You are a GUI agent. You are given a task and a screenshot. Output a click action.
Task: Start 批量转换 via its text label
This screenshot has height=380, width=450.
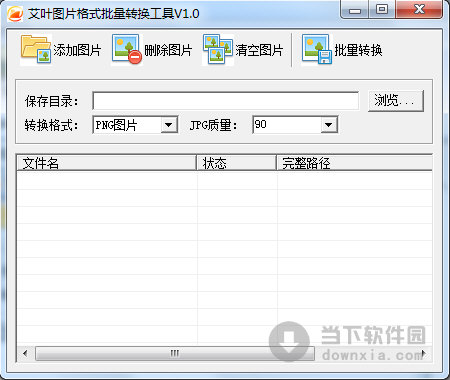pos(358,50)
